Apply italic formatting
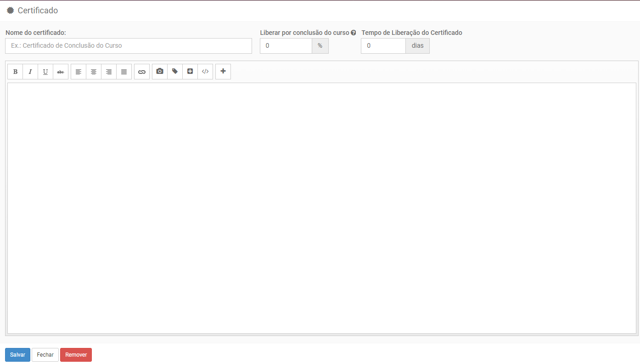 pos(30,72)
